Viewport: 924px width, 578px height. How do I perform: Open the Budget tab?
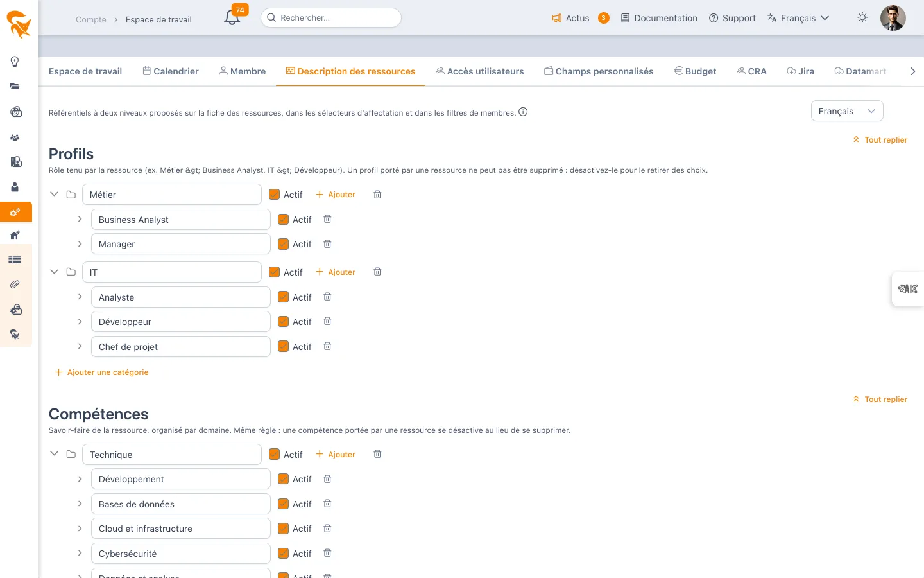pyautogui.click(x=695, y=71)
